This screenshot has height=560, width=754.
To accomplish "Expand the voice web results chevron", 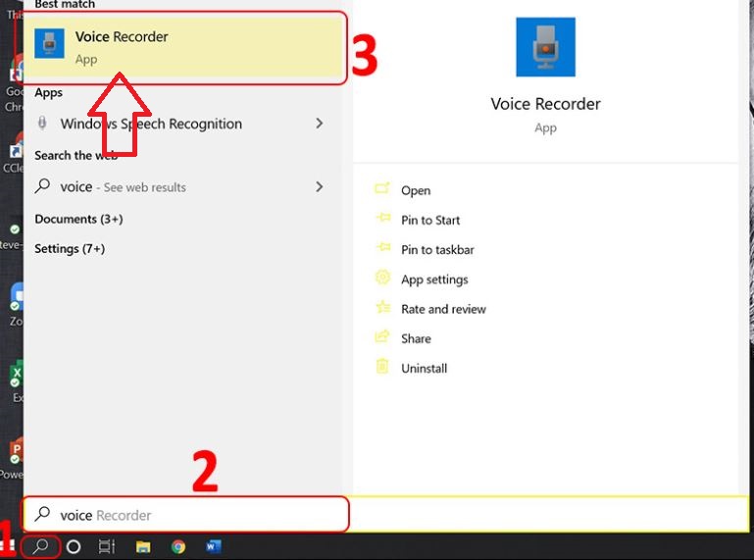I will pyautogui.click(x=320, y=186).
